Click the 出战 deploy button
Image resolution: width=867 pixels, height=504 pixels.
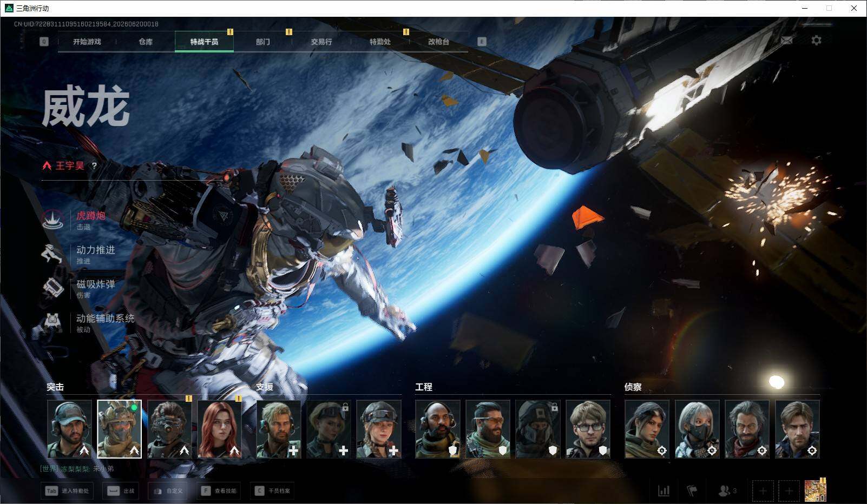(121, 491)
